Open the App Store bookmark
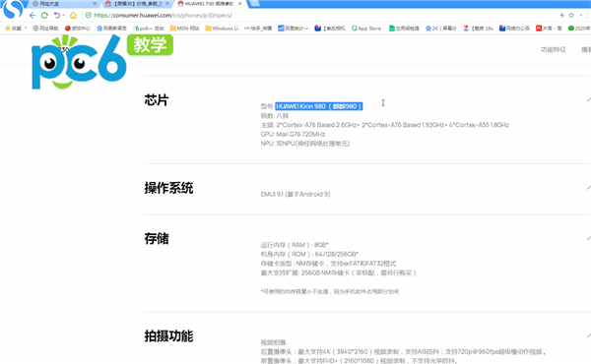 pyautogui.click(x=366, y=29)
